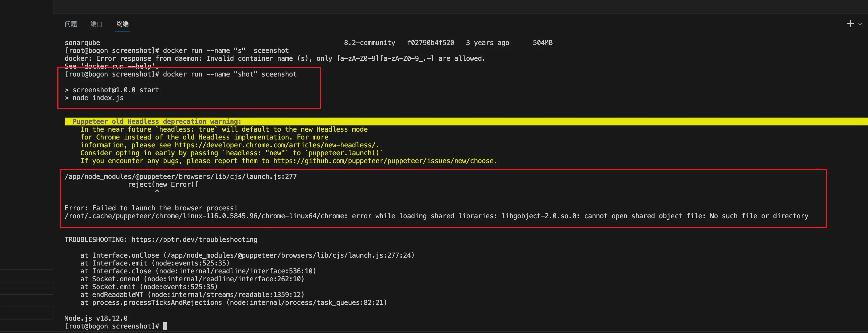Open the new-headless Chrome article link
The width and height of the screenshot is (868, 333).
pyautogui.click(x=276, y=145)
